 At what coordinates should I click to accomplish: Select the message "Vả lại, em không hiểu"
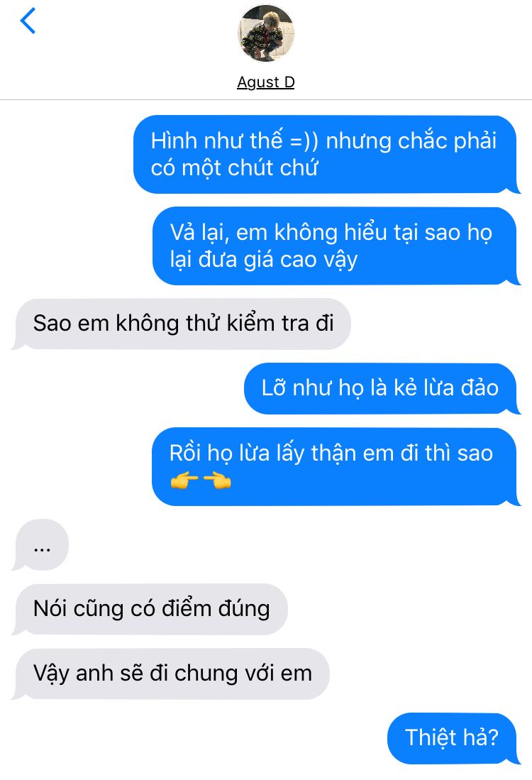(335, 246)
